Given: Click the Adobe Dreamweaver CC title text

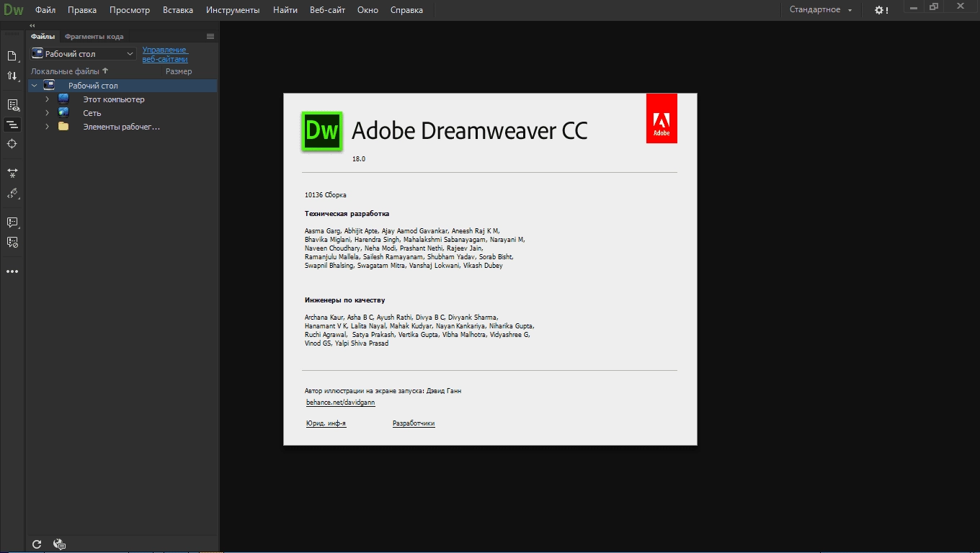Looking at the screenshot, I should [x=469, y=131].
